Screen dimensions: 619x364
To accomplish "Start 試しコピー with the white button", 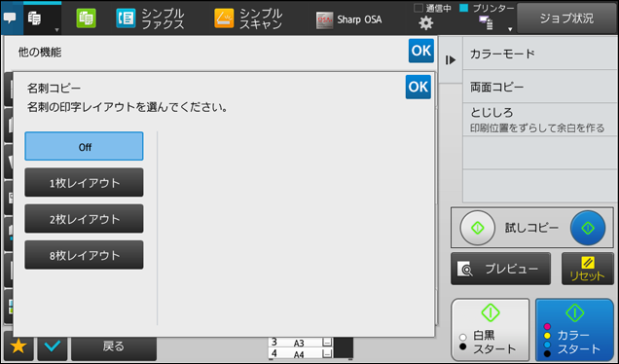I will (x=477, y=228).
